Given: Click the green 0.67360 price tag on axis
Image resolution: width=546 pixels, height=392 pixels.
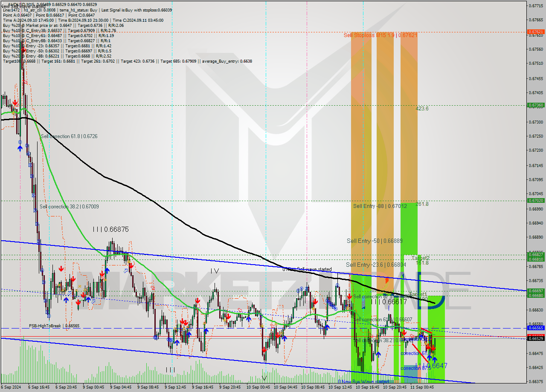Looking at the screenshot, I should (535, 105).
